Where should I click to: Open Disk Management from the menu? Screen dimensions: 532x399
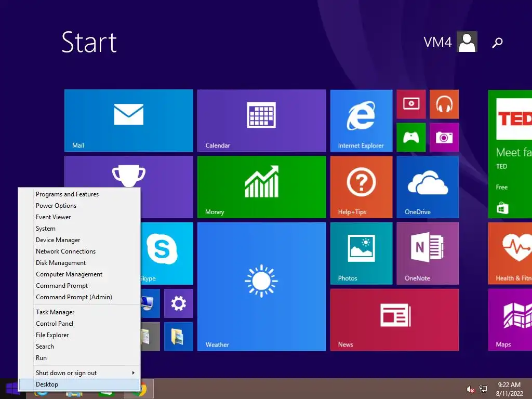(79, 263)
